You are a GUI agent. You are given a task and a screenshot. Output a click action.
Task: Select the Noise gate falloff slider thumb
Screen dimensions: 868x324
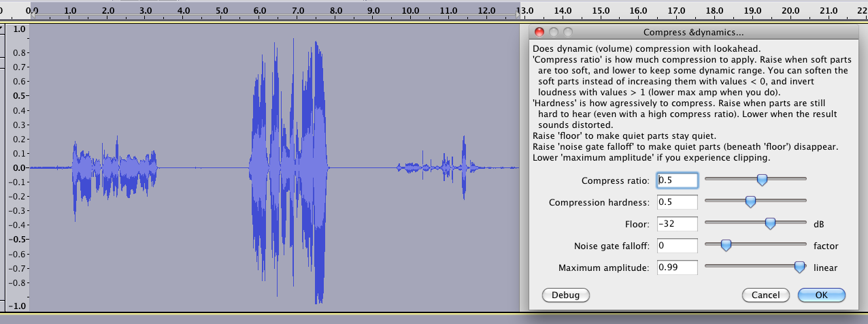[725, 245]
